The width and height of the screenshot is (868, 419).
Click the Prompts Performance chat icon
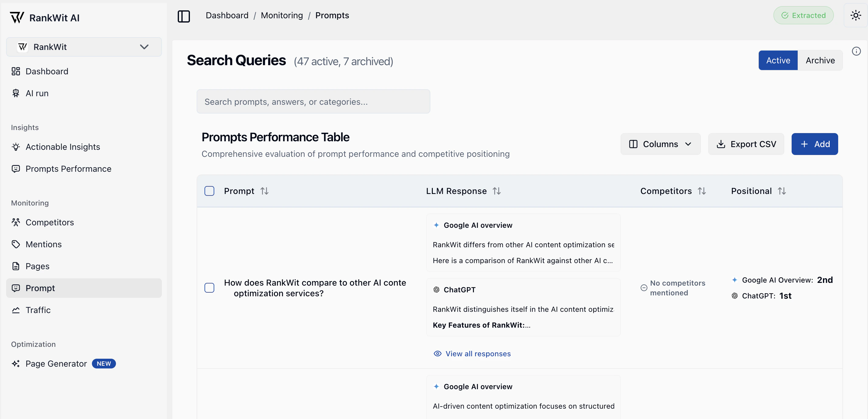point(16,168)
